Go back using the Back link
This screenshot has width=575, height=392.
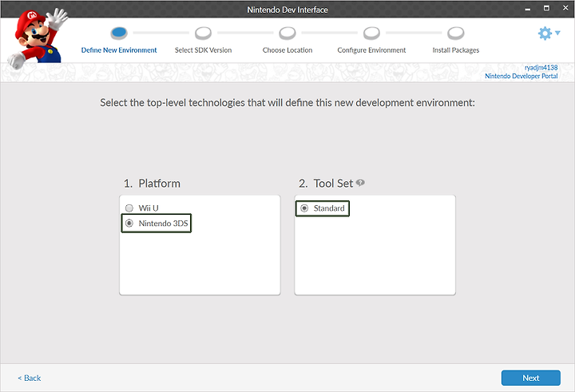click(x=30, y=378)
